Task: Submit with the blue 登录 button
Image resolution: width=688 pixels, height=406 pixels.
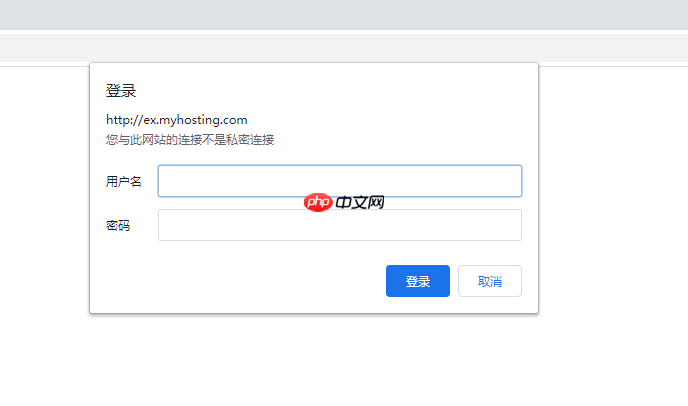Action: pos(418,281)
